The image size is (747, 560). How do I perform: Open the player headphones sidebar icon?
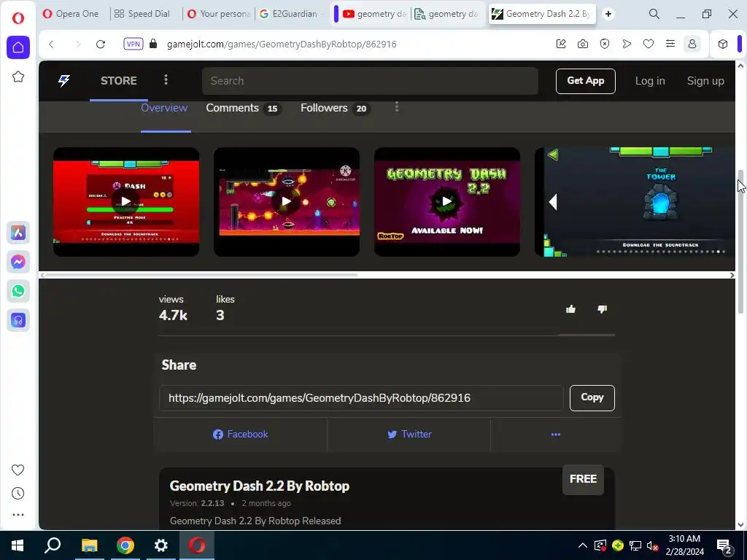18,321
